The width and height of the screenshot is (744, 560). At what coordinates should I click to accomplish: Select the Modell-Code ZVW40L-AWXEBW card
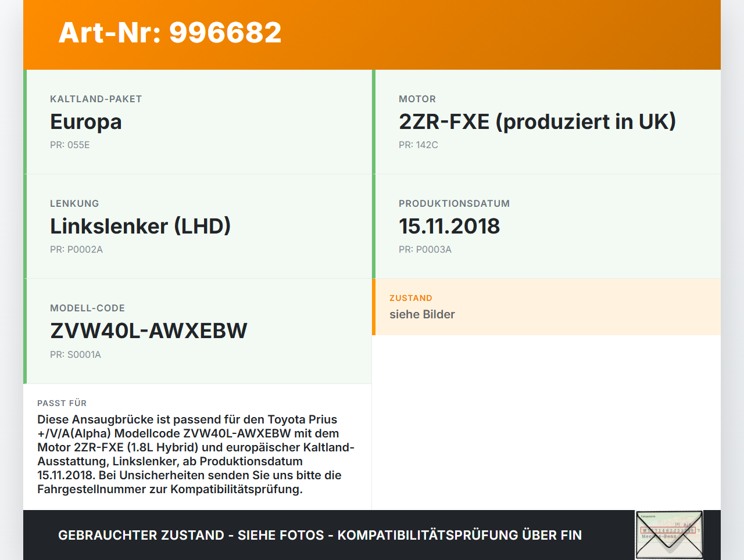pyautogui.click(x=198, y=331)
